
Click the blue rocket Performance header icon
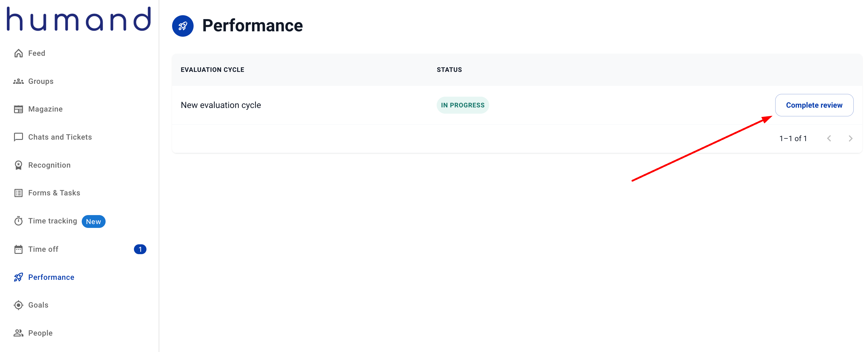point(183,26)
